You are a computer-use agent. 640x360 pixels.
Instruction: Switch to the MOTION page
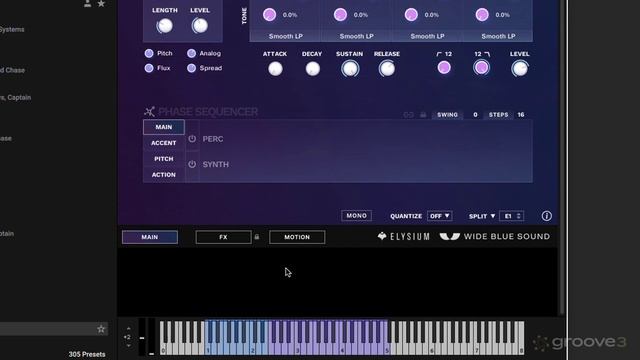(297, 237)
